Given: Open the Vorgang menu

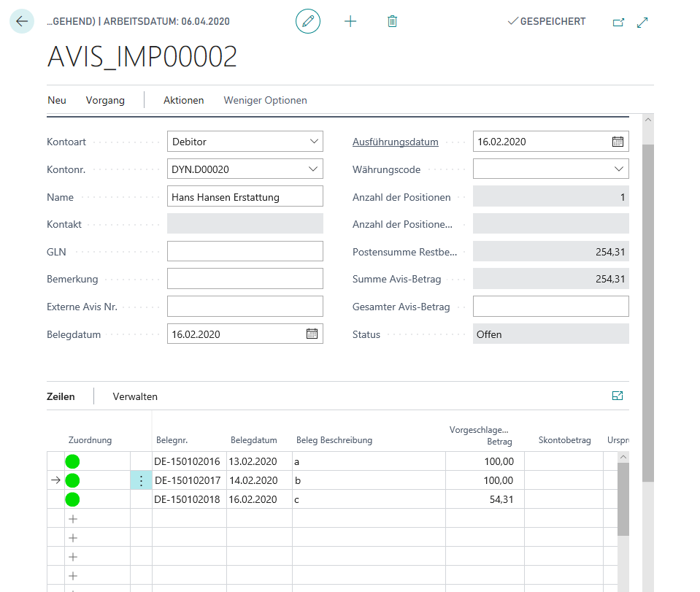Looking at the screenshot, I should click(104, 100).
